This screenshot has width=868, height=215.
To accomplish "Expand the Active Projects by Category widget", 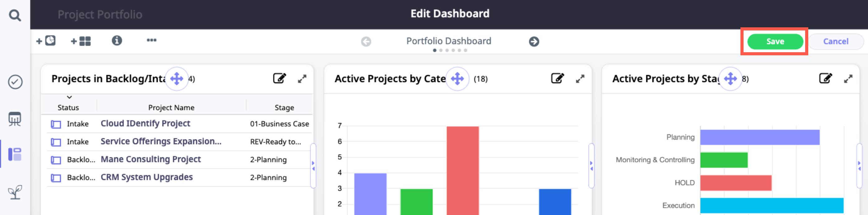I will (x=580, y=79).
